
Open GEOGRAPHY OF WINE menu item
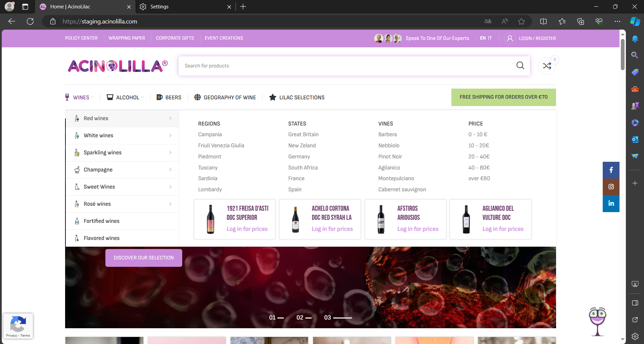point(225,97)
